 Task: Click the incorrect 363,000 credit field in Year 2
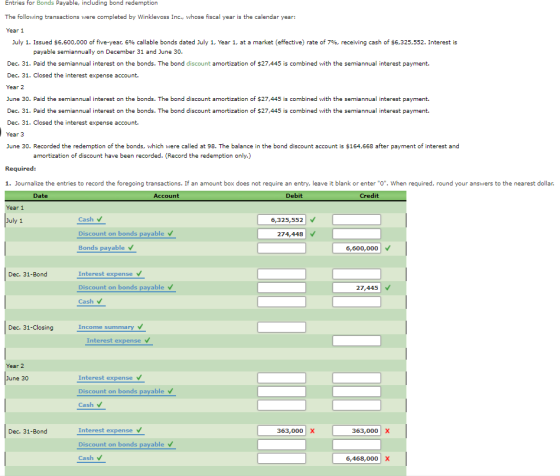tap(356, 431)
